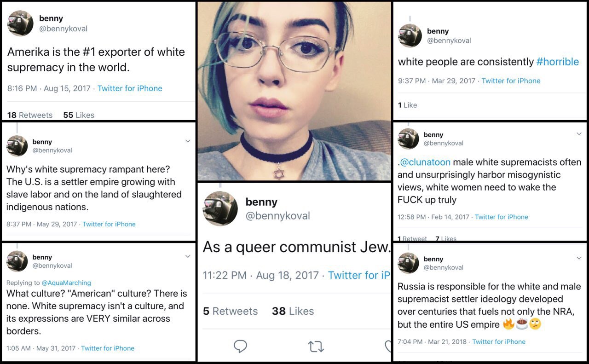The height and width of the screenshot is (364, 589).
Task: Click the avatar on the queer communist tweet
Action: (x=220, y=208)
